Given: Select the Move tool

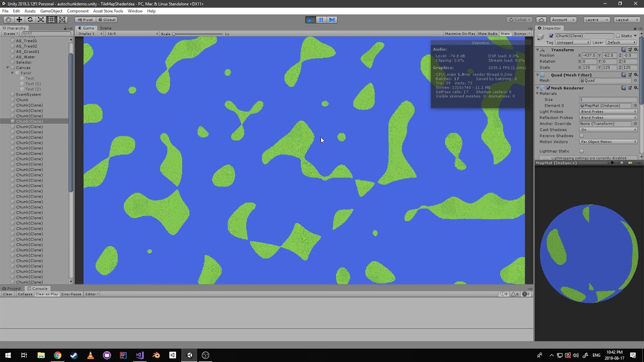Looking at the screenshot, I should [x=19, y=20].
